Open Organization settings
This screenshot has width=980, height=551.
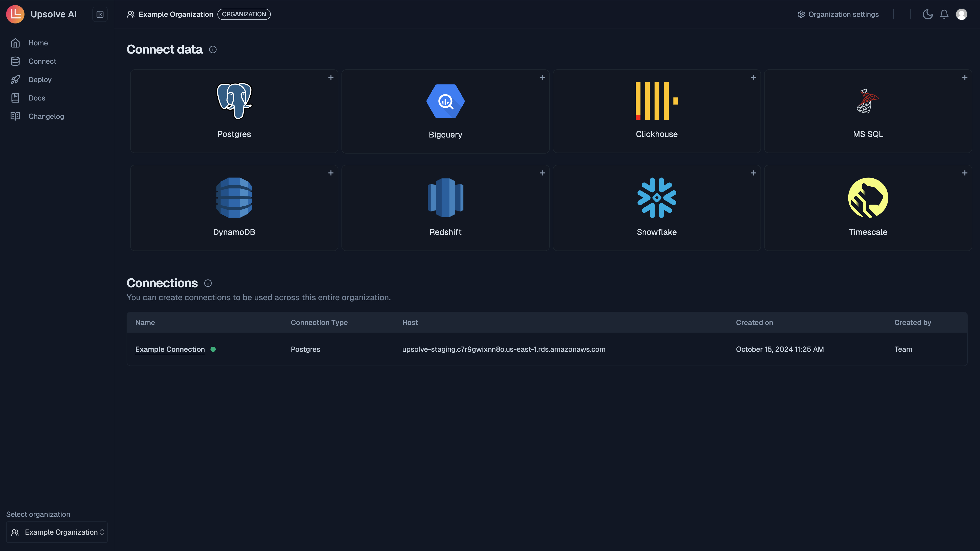[838, 14]
